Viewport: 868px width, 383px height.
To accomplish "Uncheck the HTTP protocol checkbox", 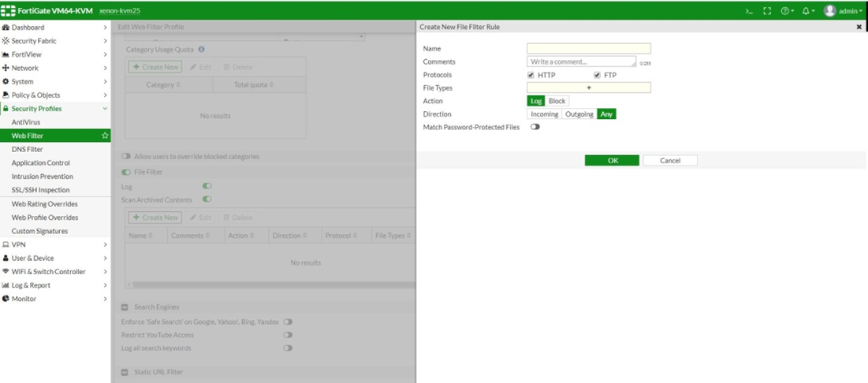I will click(x=531, y=75).
